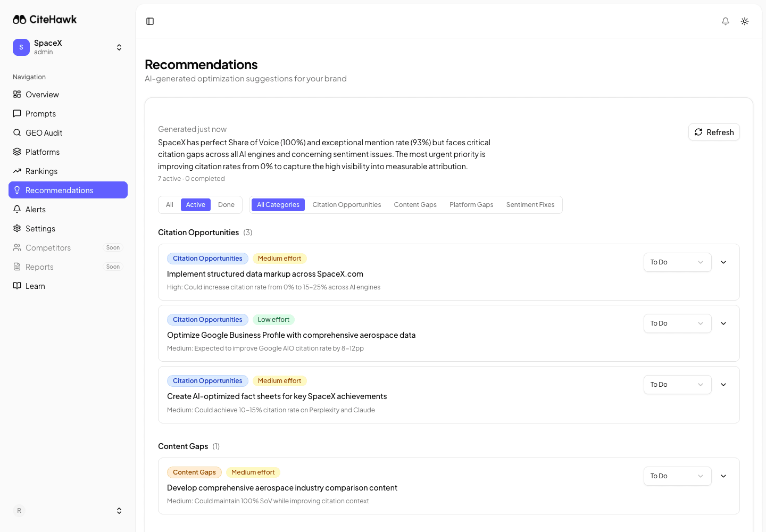Click 'Optimize Google Business Profile' title
Image resolution: width=766 pixels, height=532 pixels.
click(291, 335)
